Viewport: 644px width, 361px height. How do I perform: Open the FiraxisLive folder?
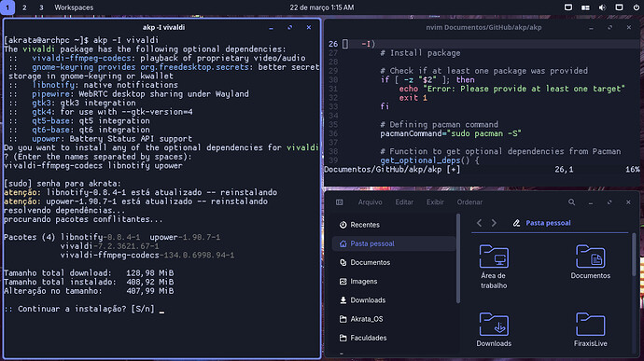click(x=590, y=329)
